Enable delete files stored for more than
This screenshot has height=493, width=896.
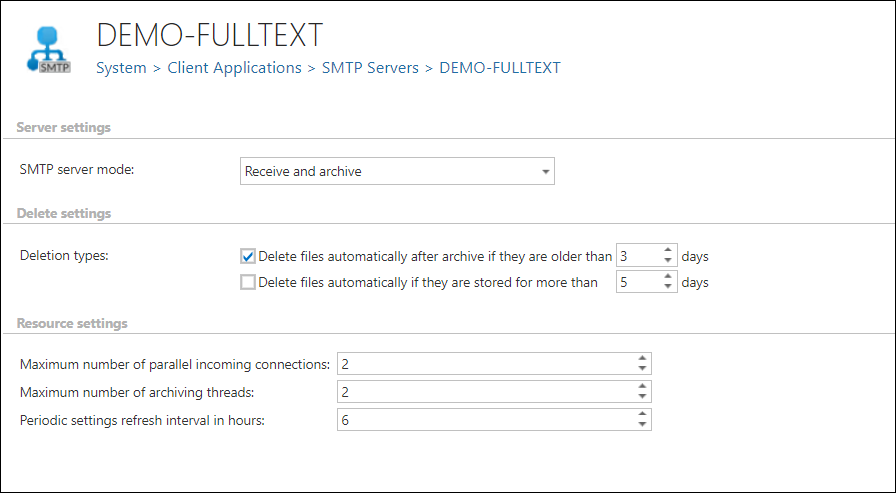coord(248,282)
